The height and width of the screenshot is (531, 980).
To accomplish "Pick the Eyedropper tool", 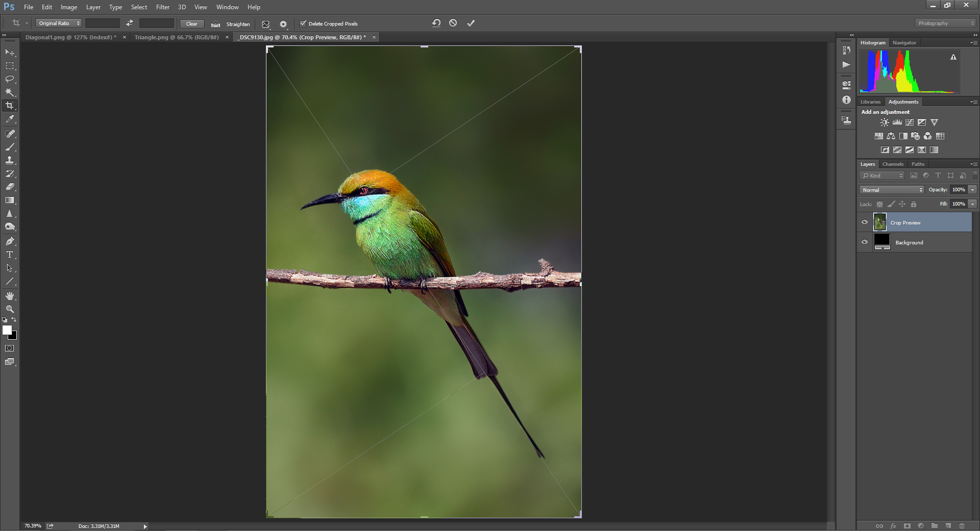I will click(10, 119).
